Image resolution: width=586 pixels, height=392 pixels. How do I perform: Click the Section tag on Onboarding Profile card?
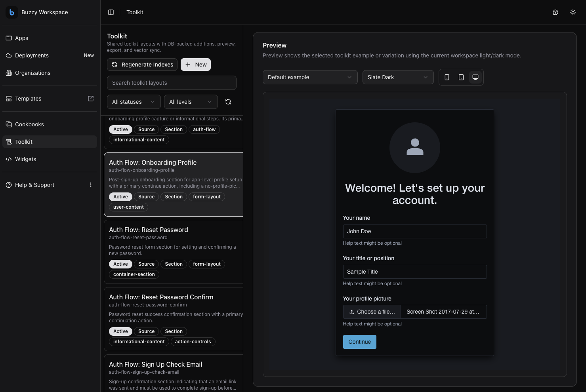[x=174, y=197]
